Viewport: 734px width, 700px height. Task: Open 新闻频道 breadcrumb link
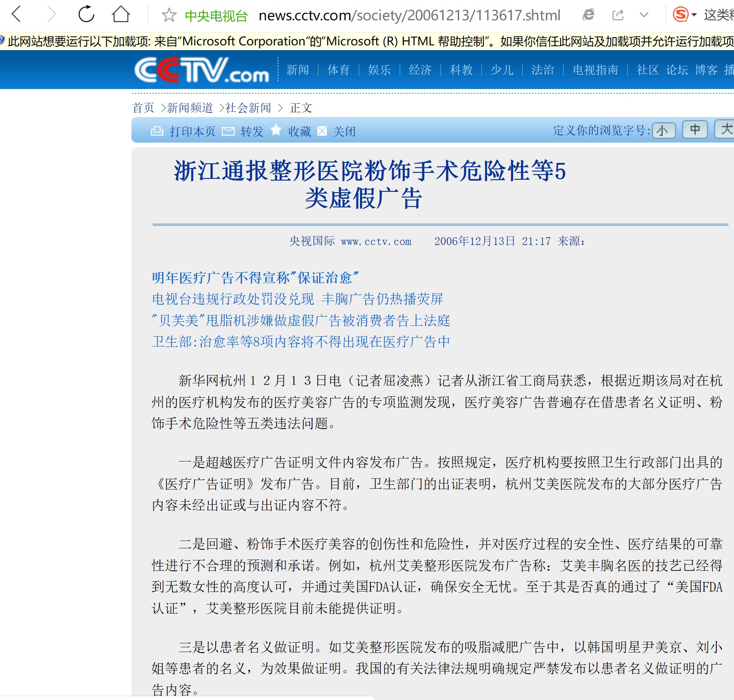click(190, 108)
